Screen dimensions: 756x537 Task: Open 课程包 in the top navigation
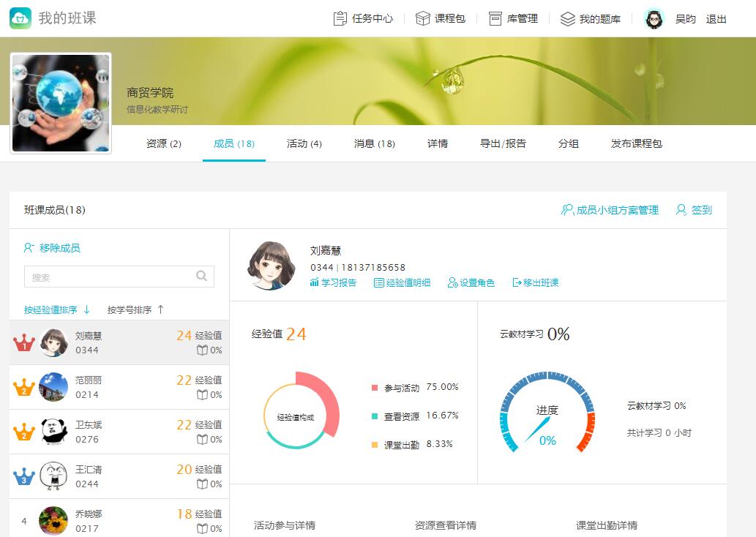(441, 19)
